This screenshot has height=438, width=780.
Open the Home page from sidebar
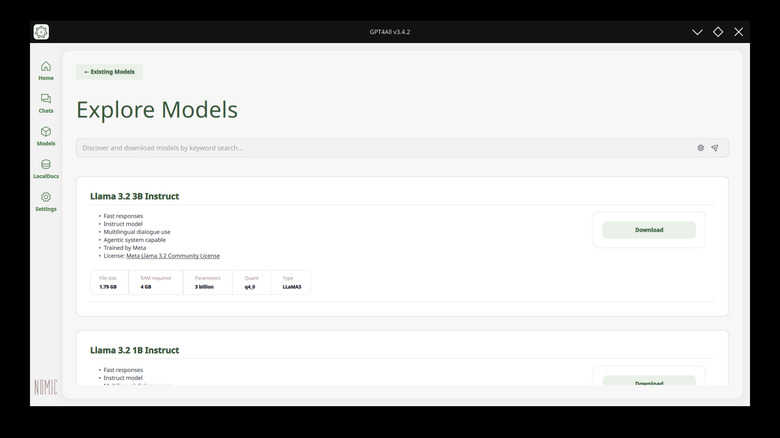coord(46,70)
